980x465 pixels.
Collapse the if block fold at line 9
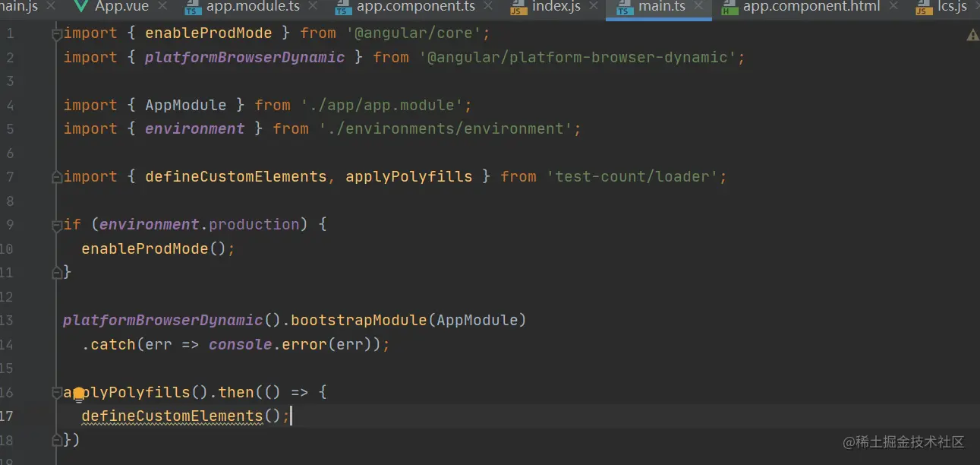pos(56,225)
